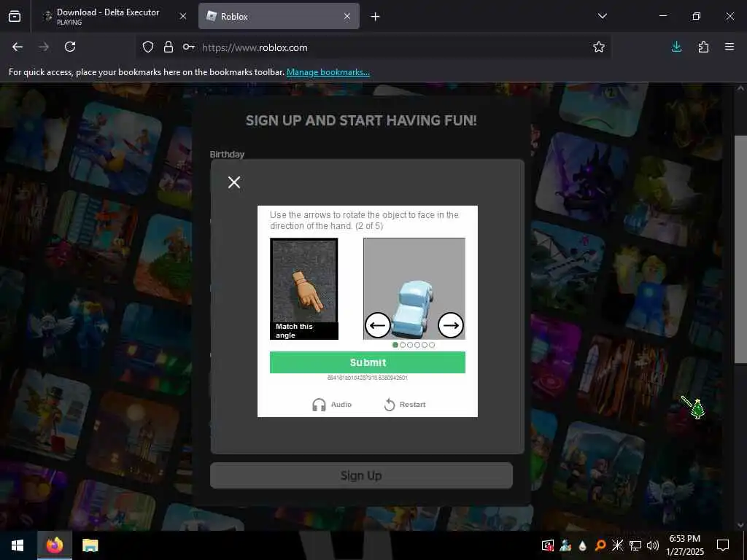
Task: Rotate the car left with the arrow
Action: coord(377,325)
